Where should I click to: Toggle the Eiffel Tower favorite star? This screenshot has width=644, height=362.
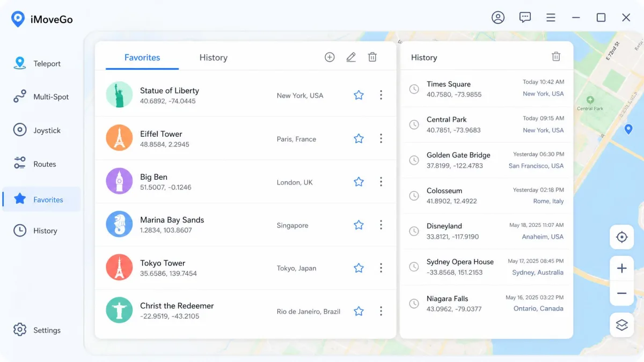tap(358, 138)
